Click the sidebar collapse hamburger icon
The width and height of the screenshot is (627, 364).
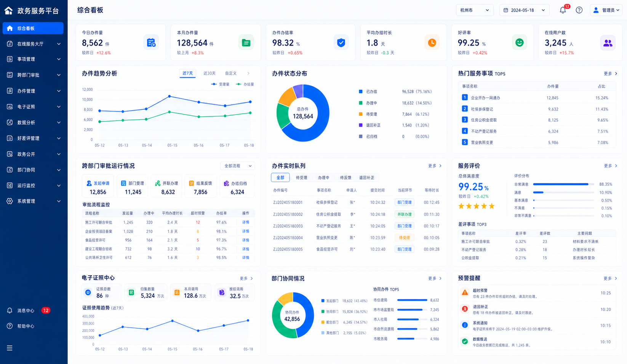click(x=10, y=348)
